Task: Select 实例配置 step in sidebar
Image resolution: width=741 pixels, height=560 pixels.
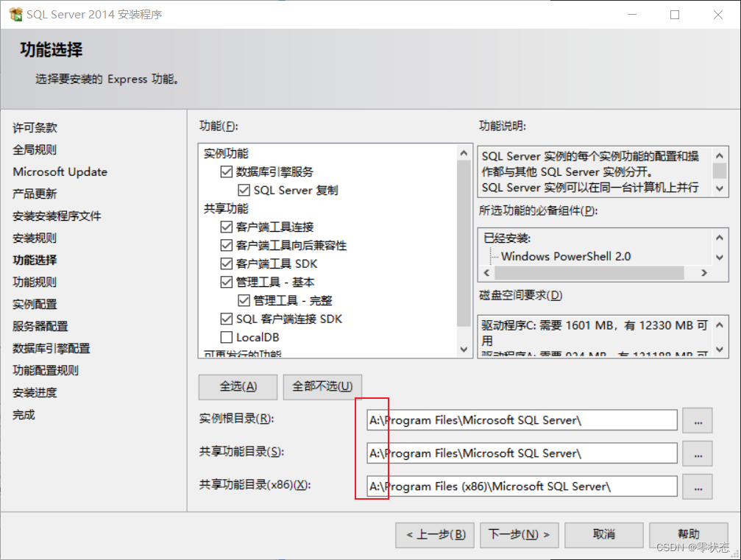Action: pos(35,305)
